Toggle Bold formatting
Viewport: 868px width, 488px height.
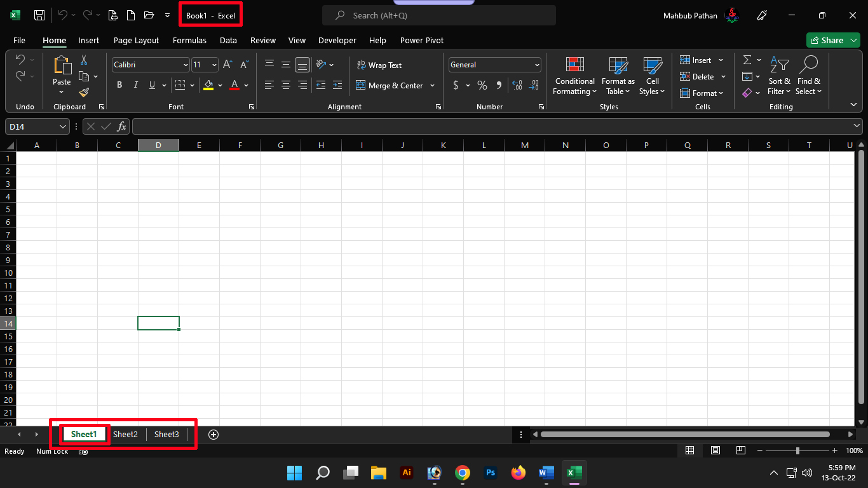pyautogui.click(x=119, y=85)
